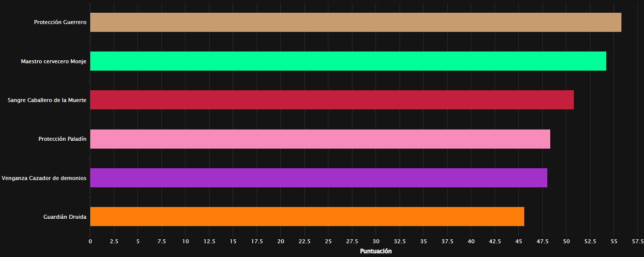
Task: Select the 37.5 tick label on the axis
Action: click(x=447, y=242)
